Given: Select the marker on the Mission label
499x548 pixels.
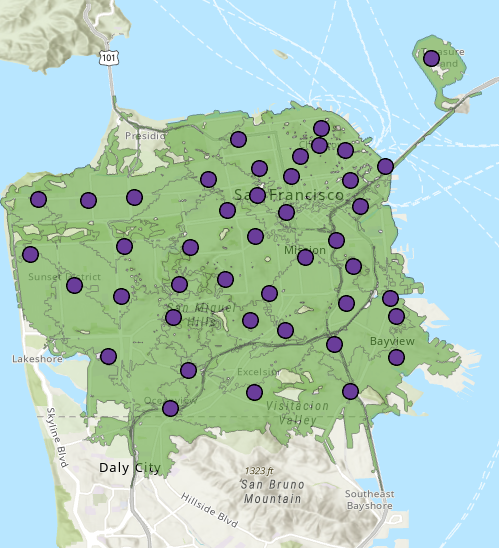Looking at the screenshot, I should pos(305,258).
